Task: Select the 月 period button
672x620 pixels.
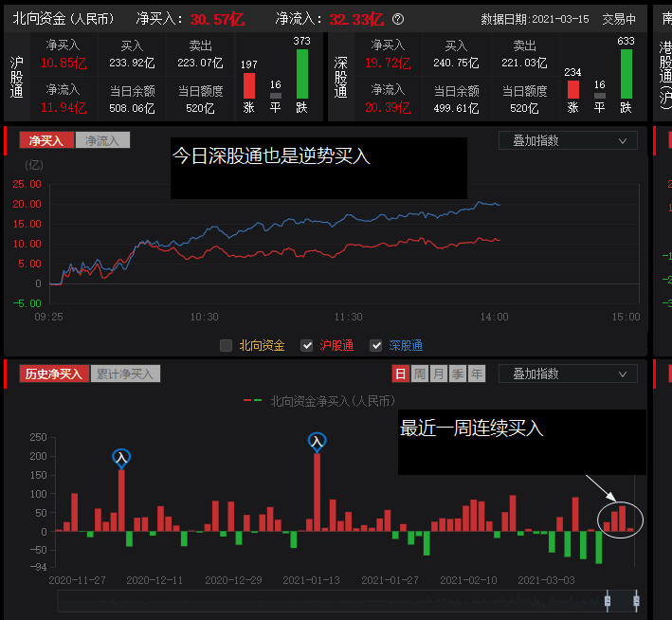Action: point(439,374)
